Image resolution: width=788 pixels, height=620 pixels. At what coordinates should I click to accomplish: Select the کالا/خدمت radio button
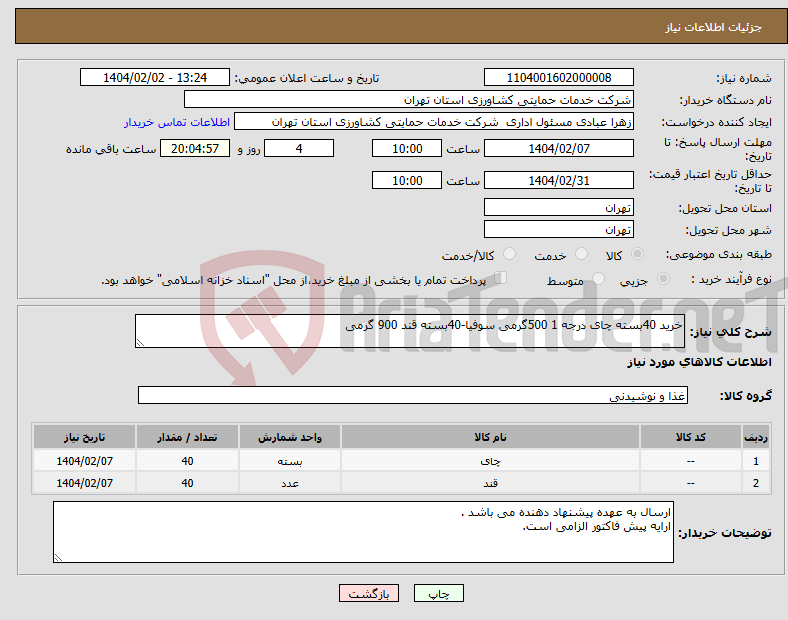click(x=510, y=254)
